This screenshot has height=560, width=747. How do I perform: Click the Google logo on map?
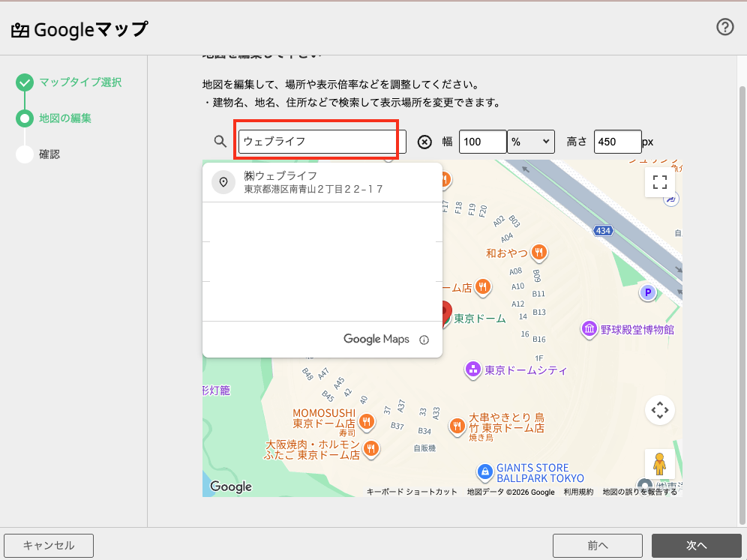point(231,487)
